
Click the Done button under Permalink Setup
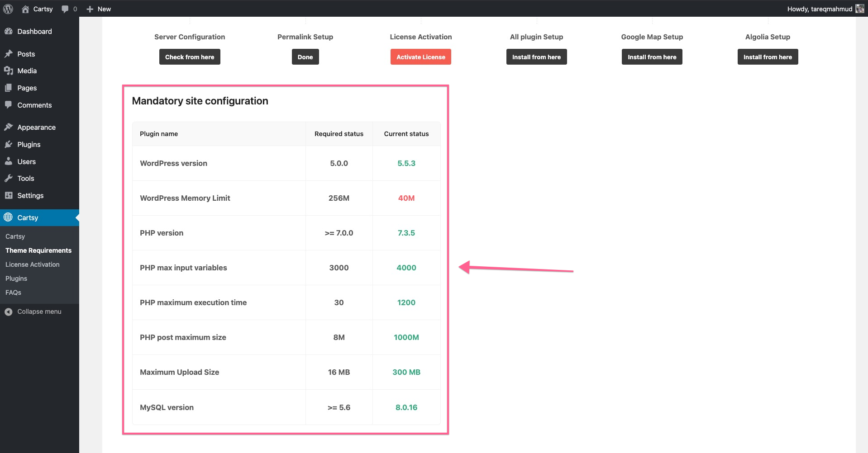click(x=305, y=57)
